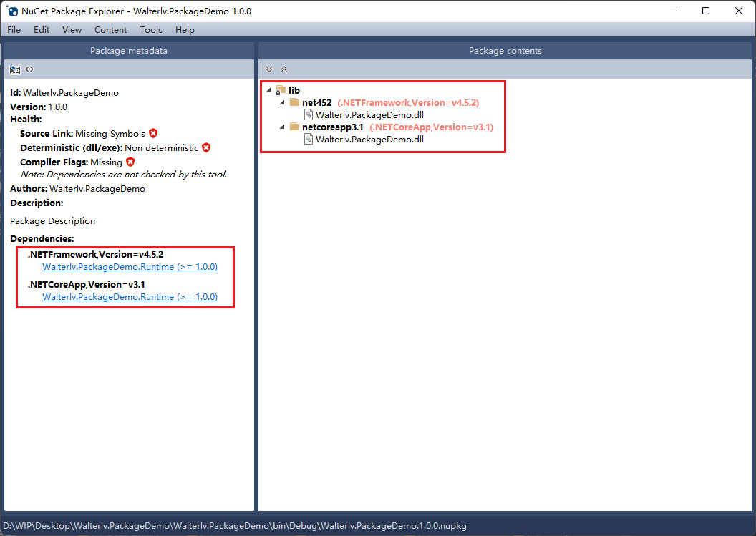Select Walterlv.PackageDemo.dll icon under netcoreapp3.1
This screenshot has height=536, width=756.
(308, 139)
